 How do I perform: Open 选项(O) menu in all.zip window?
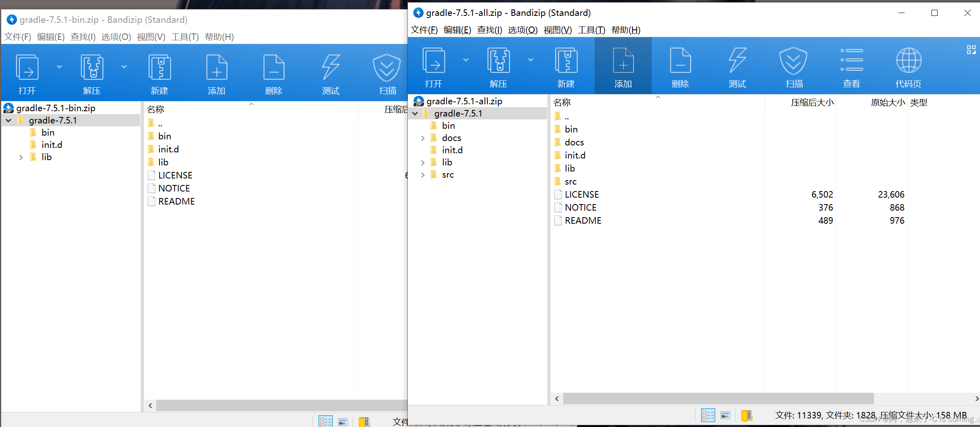pos(523,30)
